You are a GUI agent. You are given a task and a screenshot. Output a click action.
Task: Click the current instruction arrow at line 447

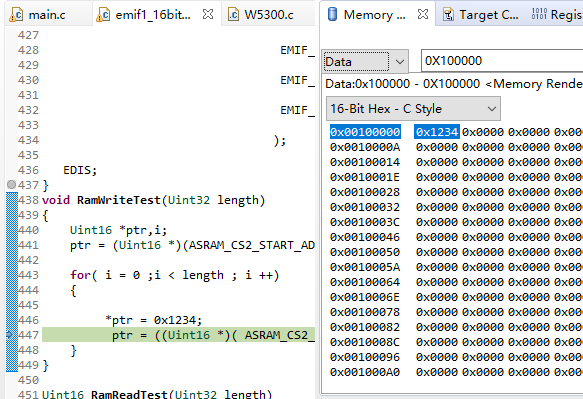(x=9, y=335)
